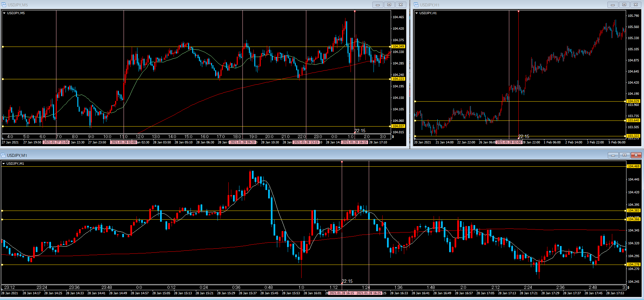Select the 104.383 price tag on M1 chart
The height and width of the screenshot is (300, 644).
pos(634,211)
